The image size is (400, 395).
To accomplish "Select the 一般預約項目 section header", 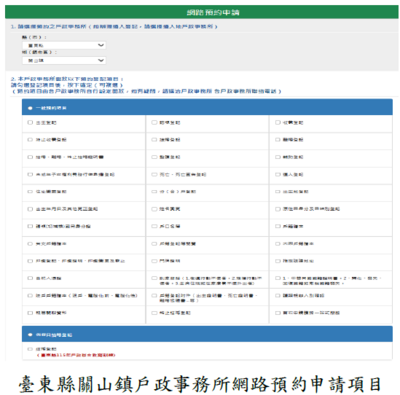I will point(207,108).
